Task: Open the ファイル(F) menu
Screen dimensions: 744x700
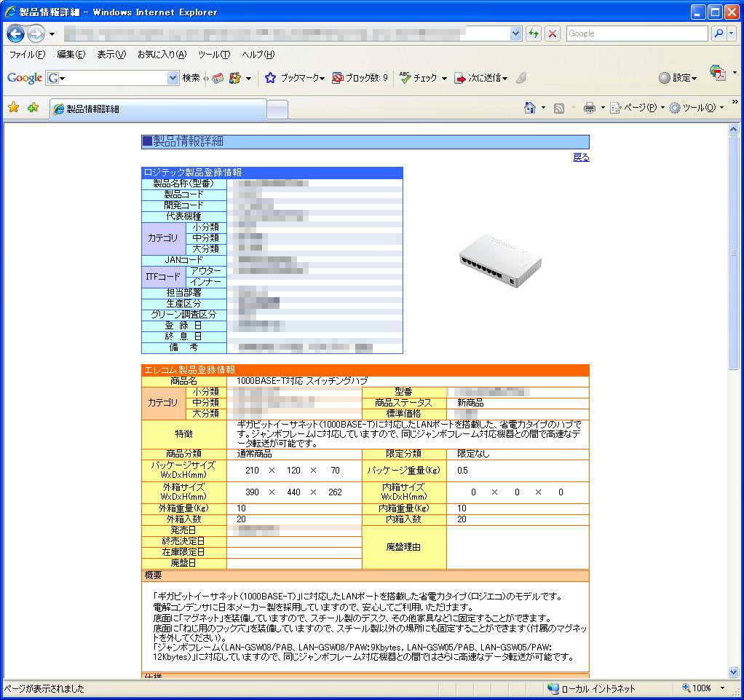Action: 27,55
